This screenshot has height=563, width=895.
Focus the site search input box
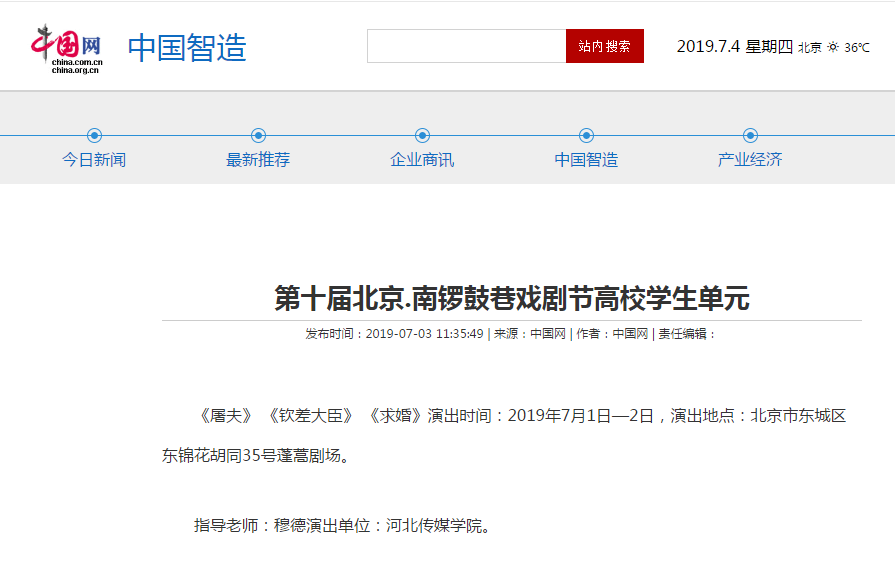point(466,46)
